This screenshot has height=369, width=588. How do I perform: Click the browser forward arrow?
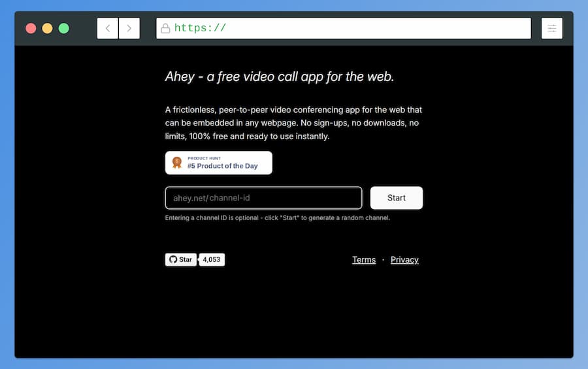129,28
